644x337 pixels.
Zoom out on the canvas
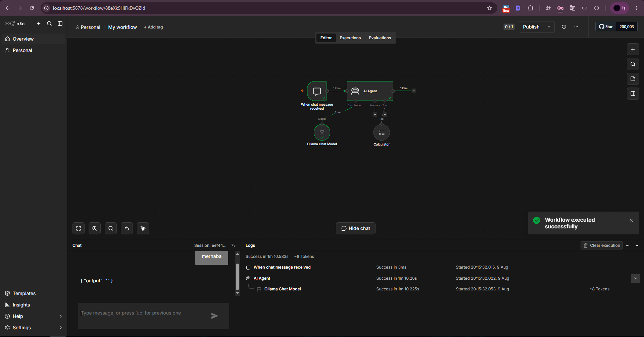pyautogui.click(x=111, y=228)
